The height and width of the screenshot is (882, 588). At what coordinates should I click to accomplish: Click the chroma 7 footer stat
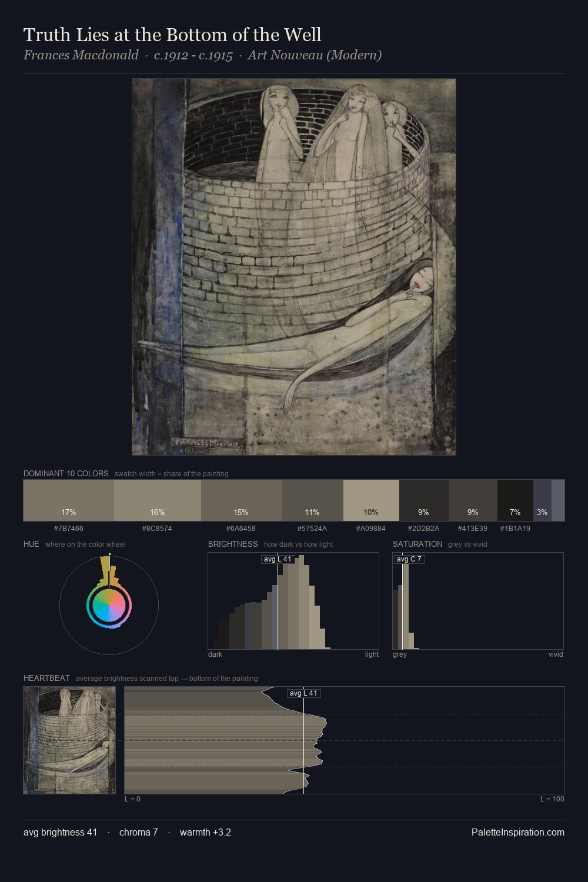pyautogui.click(x=139, y=832)
